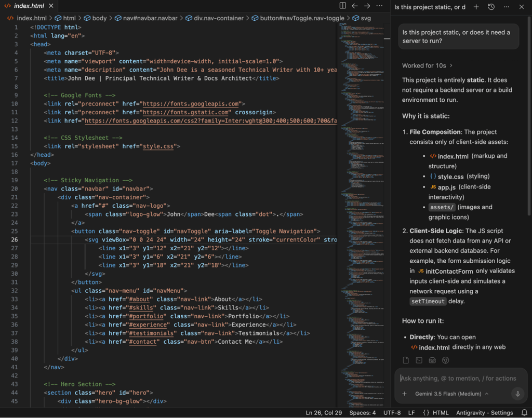Close the index.html editor tab
This screenshot has width=532, height=418.
point(51,6)
